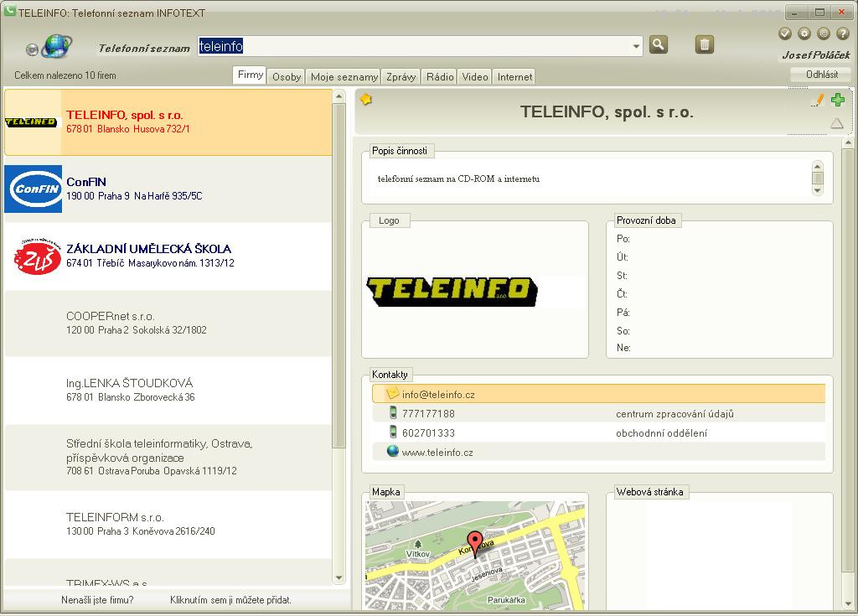Open the search field dropdown arrow
The width and height of the screenshot is (858, 616).
636,46
